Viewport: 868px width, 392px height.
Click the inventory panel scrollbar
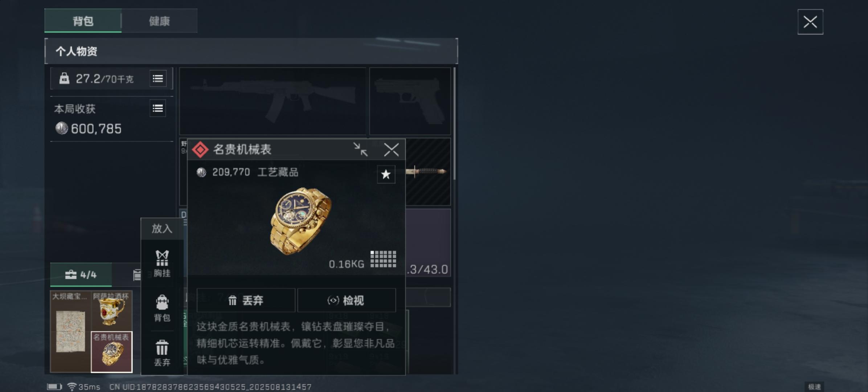point(454,123)
